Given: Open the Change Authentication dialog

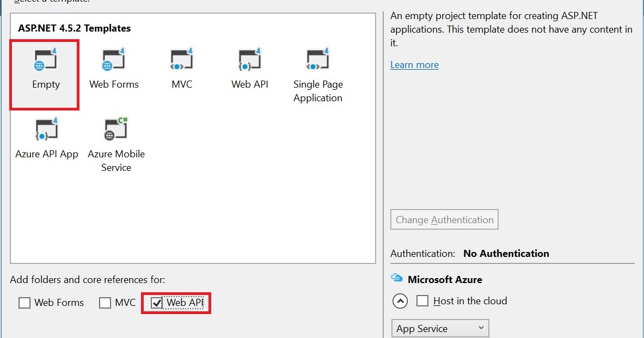Looking at the screenshot, I should point(444,219).
